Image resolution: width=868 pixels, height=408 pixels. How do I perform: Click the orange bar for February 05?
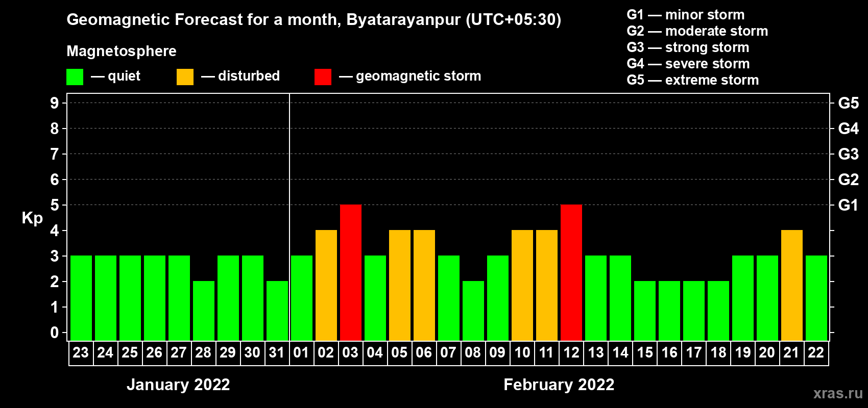click(400, 286)
